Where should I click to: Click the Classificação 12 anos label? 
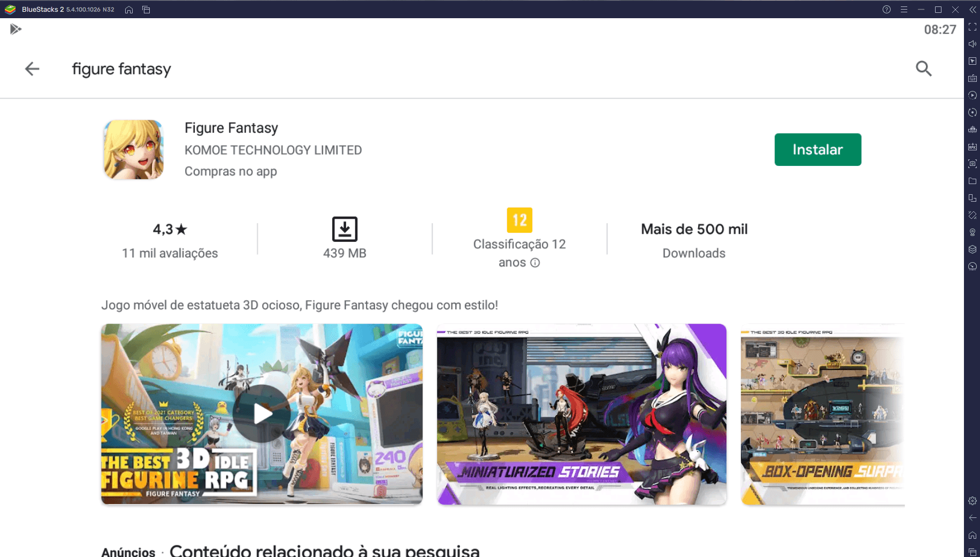(519, 253)
